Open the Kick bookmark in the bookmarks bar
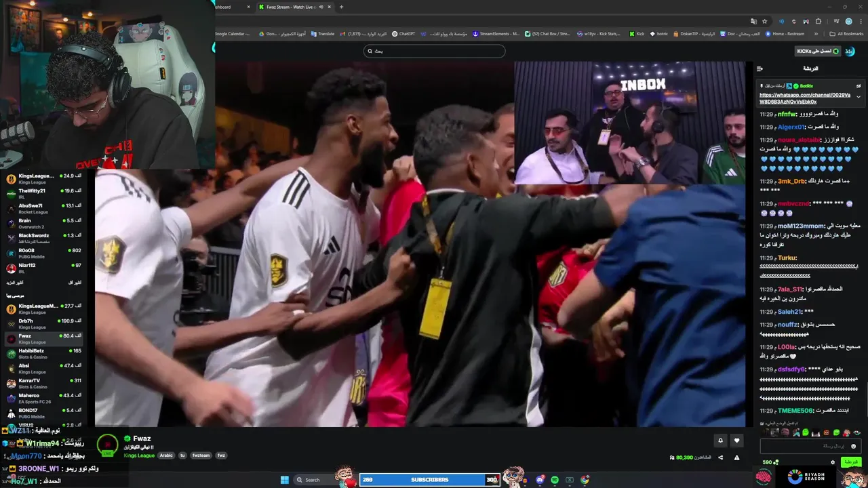 point(637,33)
